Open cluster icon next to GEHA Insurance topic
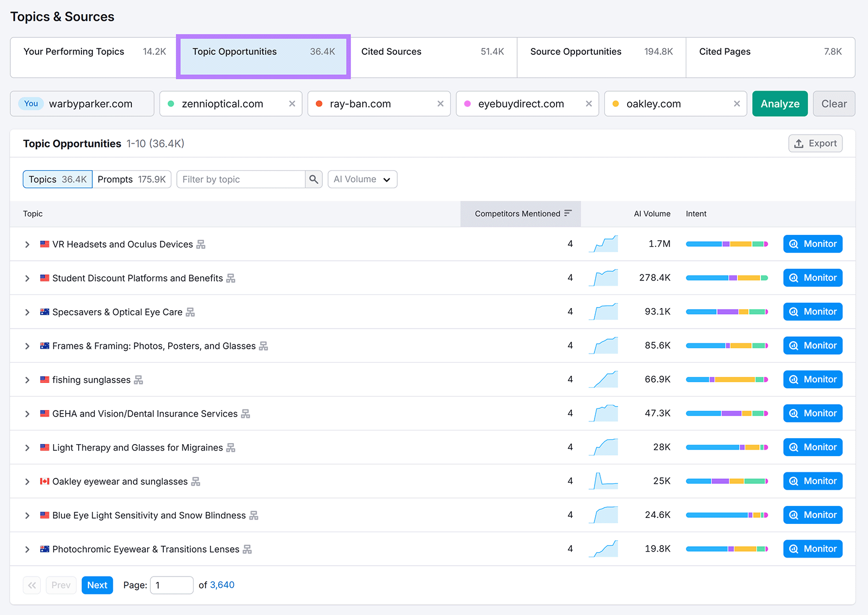The width and height of the screenshot is (868, 615). (245, 414)
